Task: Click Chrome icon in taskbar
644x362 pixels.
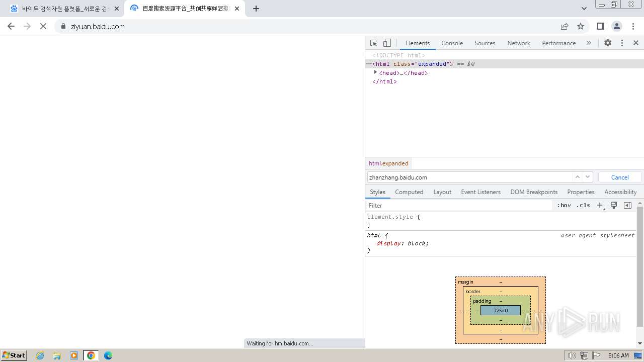Action: (x=91, y=355)
